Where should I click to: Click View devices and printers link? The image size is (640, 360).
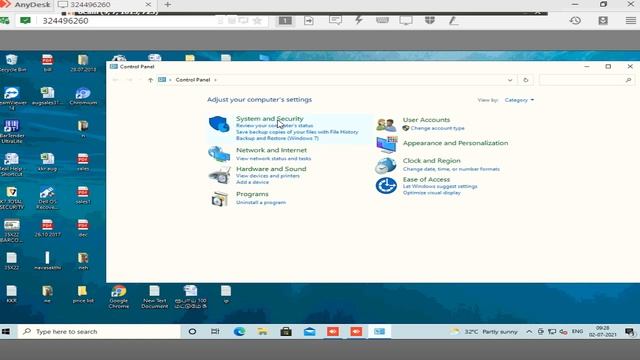pos(268,176)
